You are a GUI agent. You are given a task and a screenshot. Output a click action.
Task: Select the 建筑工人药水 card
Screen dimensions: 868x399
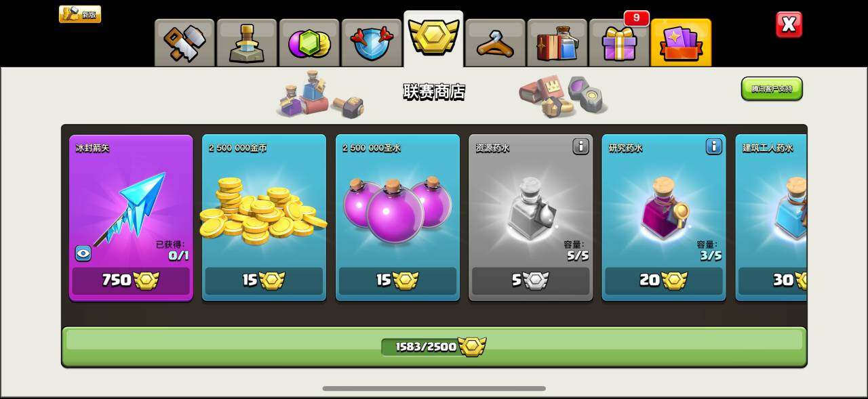[x=771, y=217]
